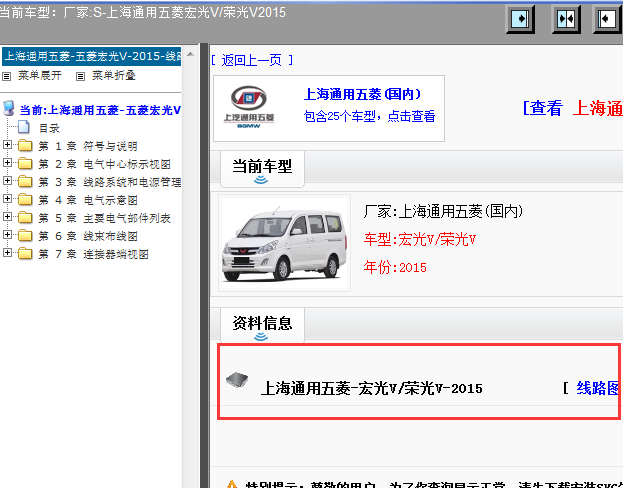
Task: Click folder icon of 第7章 连接器端视图
Action: 25,254
